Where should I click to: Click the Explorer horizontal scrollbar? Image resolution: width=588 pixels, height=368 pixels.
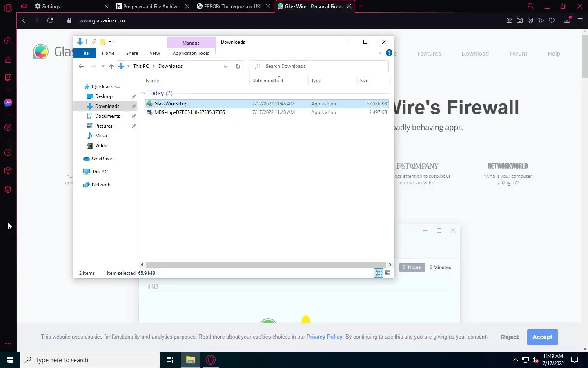coord(266,265)
